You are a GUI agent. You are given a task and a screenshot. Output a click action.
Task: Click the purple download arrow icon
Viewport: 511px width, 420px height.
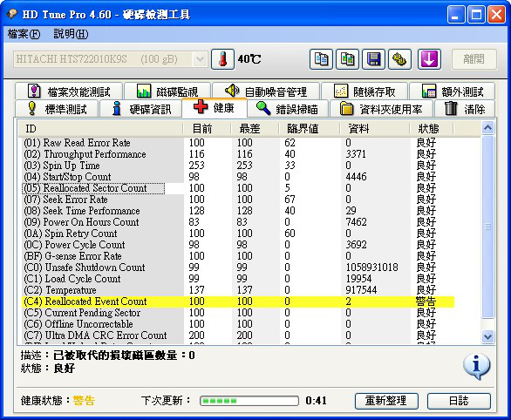point(430,59)
